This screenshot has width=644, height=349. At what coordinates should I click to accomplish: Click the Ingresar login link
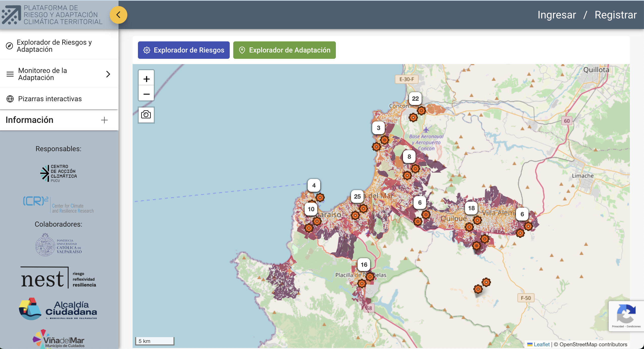(x=557, y=15)
